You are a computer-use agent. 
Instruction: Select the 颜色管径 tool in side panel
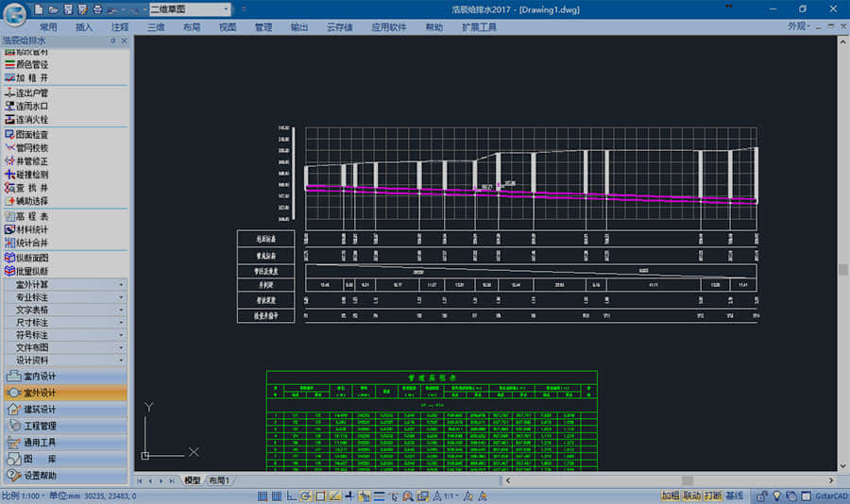coord(32,64)
